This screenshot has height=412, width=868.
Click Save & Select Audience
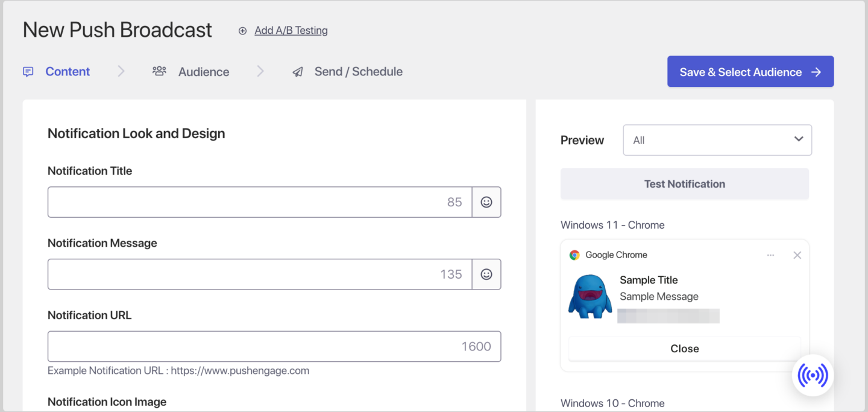750,71
